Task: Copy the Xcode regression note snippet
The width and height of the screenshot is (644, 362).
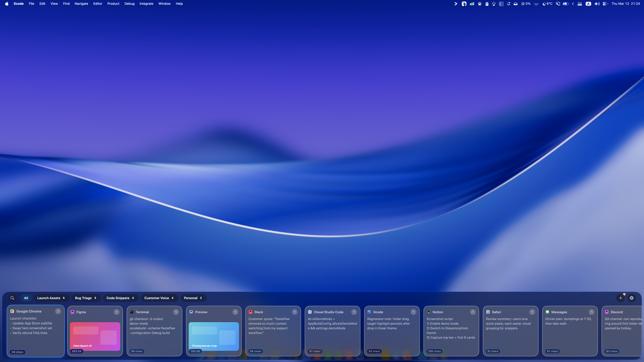Action: 413,312
